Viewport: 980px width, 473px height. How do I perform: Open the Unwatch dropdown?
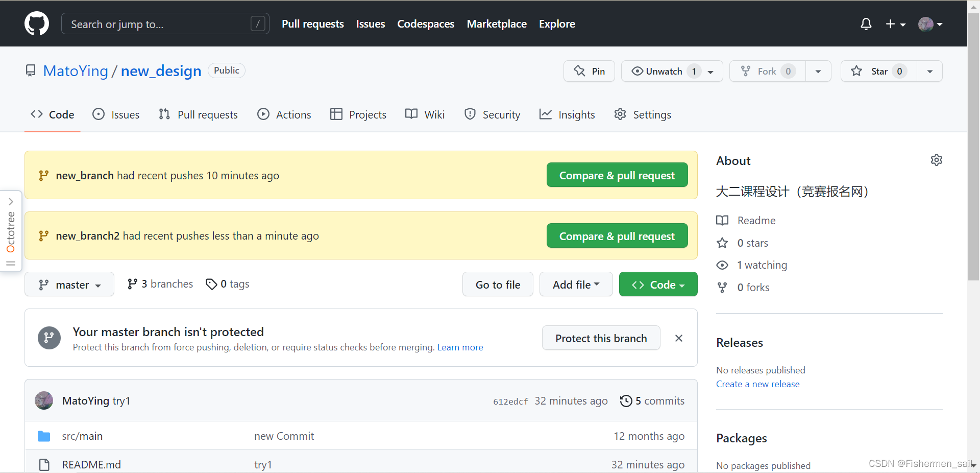click(x=672, y=71)
